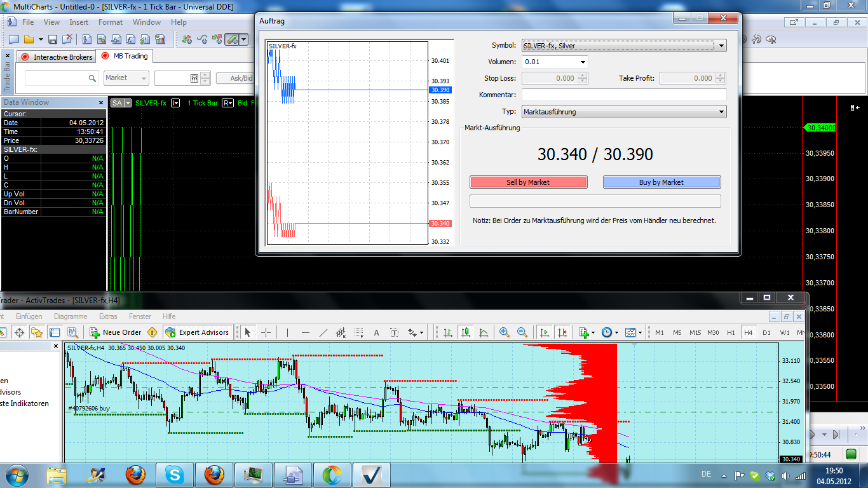The width and height of the screenshot is (868, 488).
Task: Open the File menu in MultiCharts
Action: [x=28, y=22]
